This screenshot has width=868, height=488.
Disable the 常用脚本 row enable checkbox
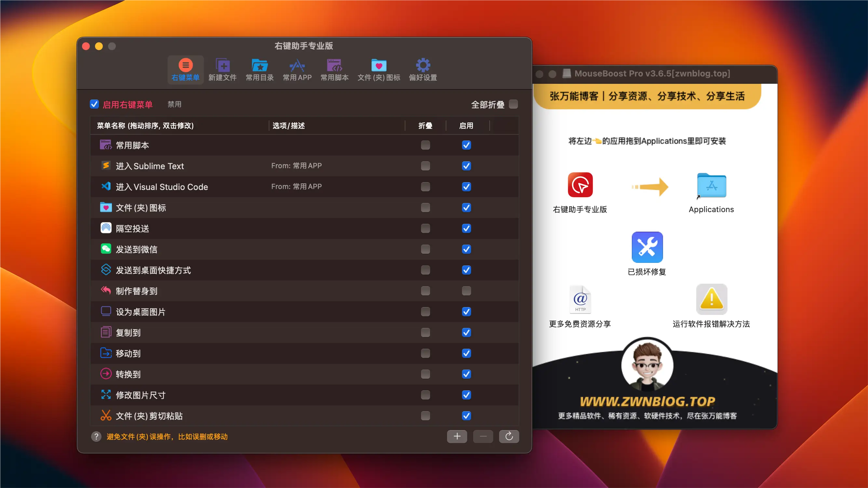(x=466, y=145)
